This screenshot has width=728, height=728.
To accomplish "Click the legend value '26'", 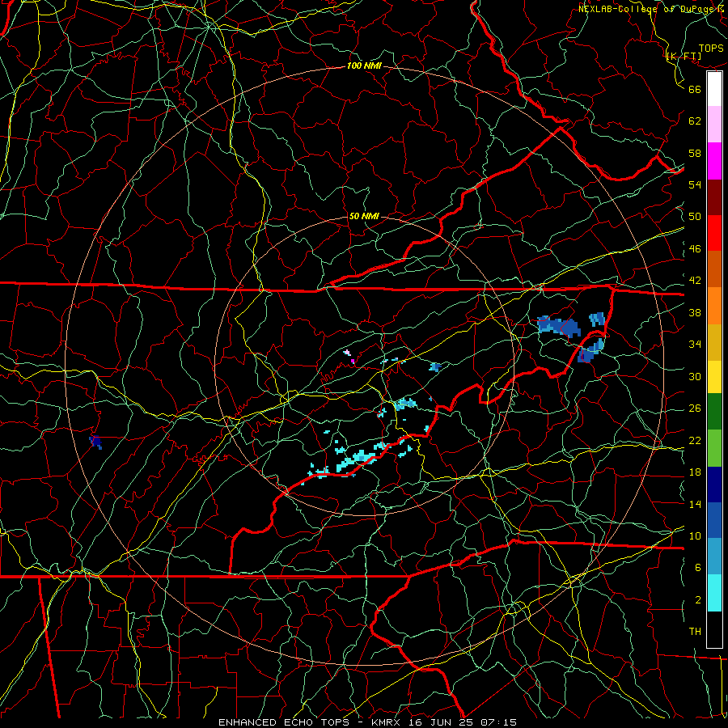I will tap(695, 408).
